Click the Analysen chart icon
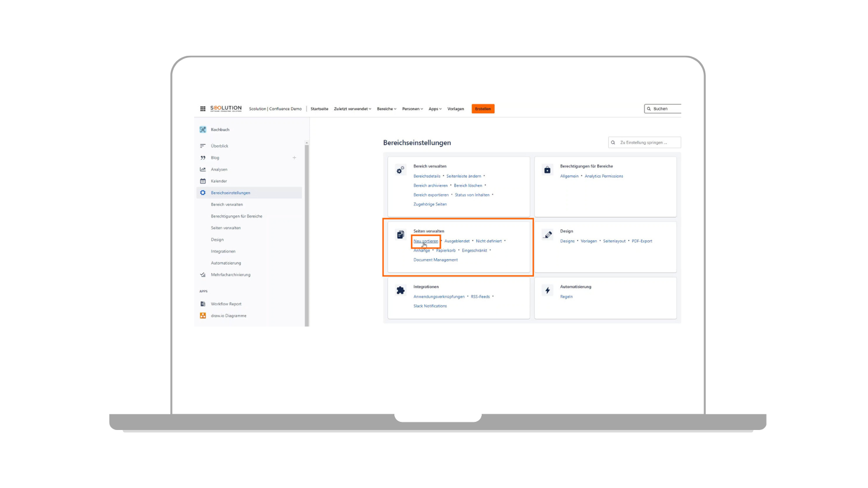The image size is (868, 488). [x=203, y=170]
